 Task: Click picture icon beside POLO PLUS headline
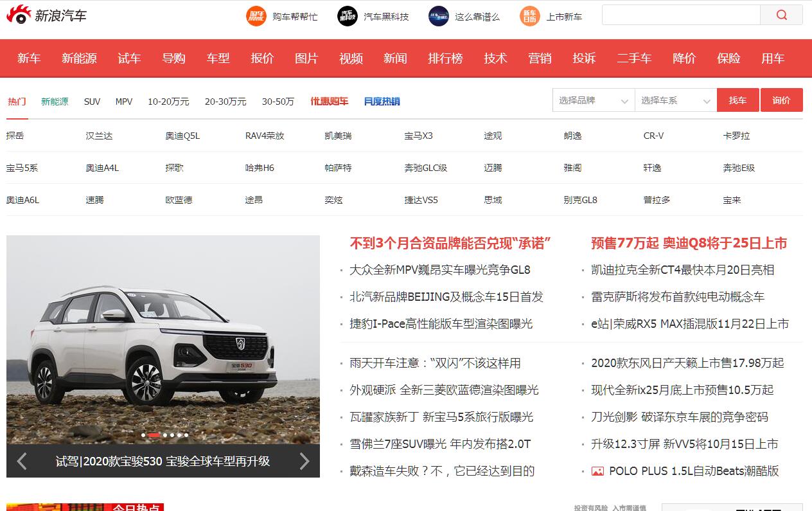coord(597,471)
